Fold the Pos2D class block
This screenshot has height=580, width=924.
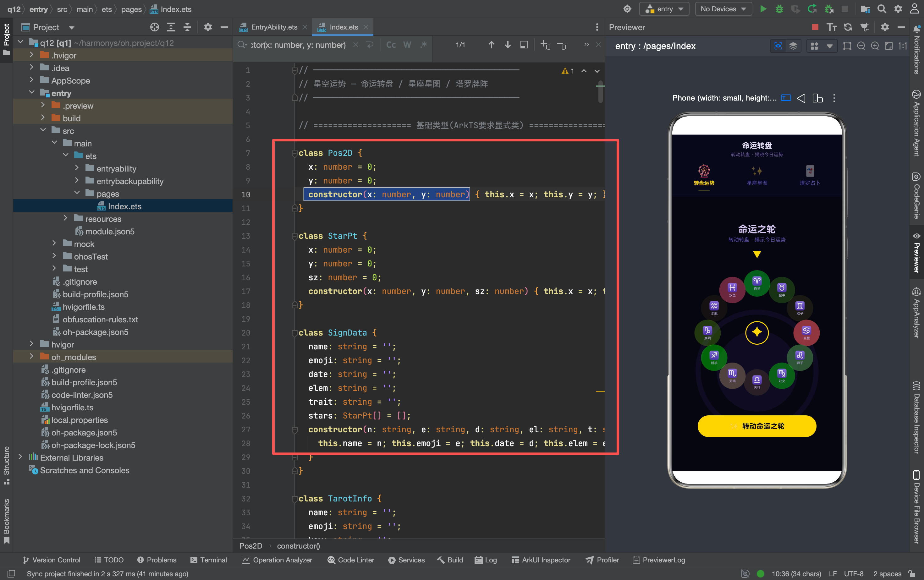[295, 153]
